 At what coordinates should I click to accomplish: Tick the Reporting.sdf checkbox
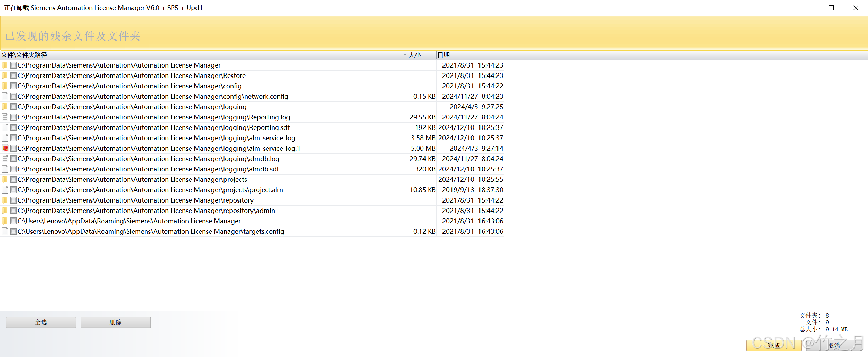[x=13, y=127]
